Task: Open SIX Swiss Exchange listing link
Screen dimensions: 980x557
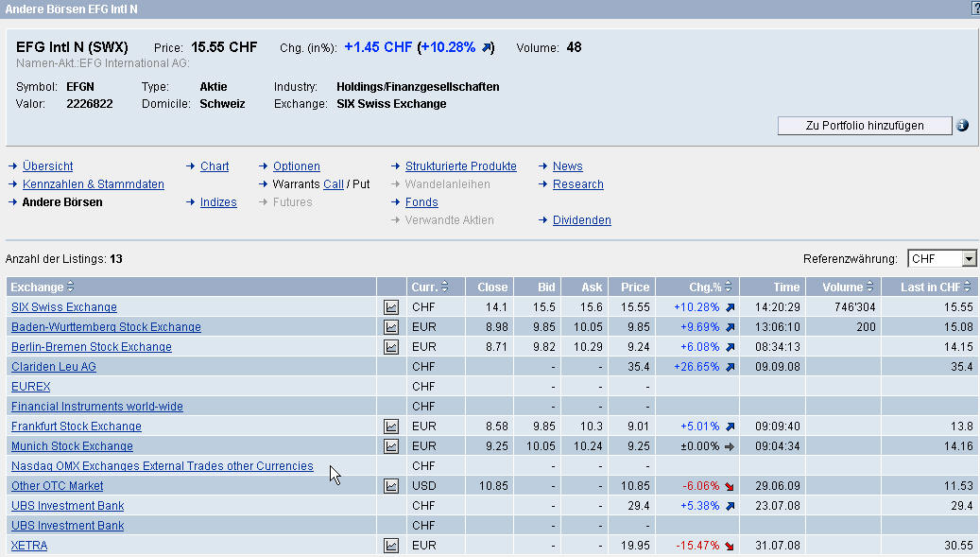Action: pyautogui.click(x=63, y=307)
